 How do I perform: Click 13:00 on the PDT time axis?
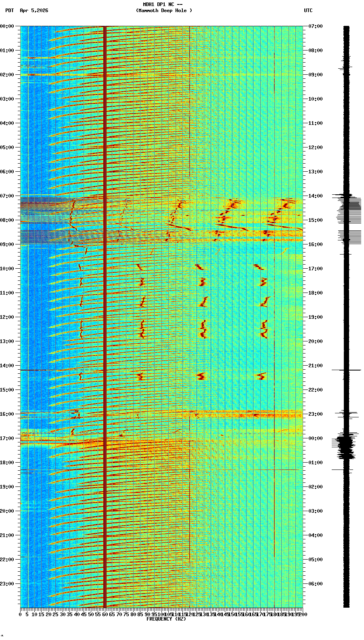click(7, 341)
